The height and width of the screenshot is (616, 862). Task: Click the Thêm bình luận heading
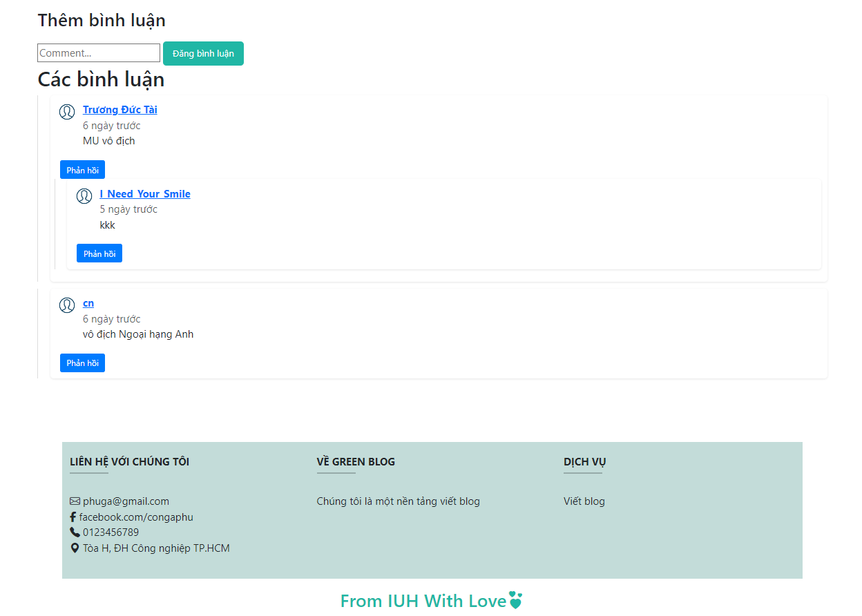pos(102,20)
